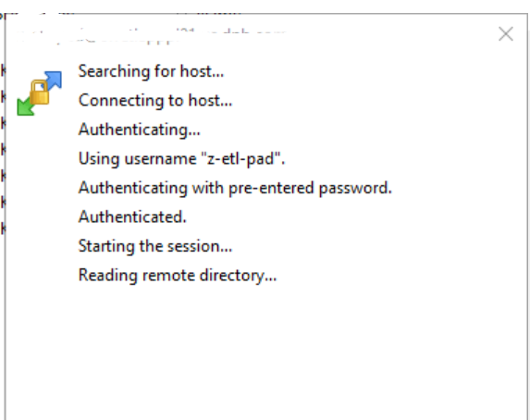The image size is (530, 420).
Task: Select the "Connecting to host..." status line
Action: click(155, 101)
